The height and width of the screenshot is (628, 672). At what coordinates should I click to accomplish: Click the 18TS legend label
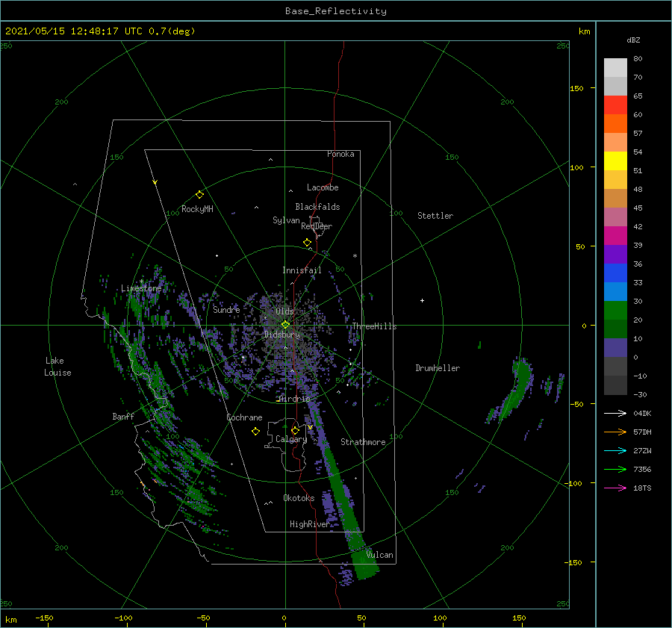(x=642, y=488)
